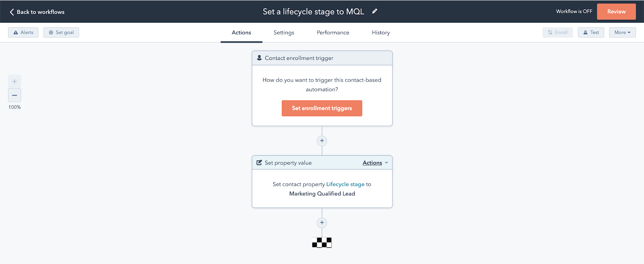This screenshot has height=264, width=644.
Task: Click the plus button to add a new action
Action: pyautogui.click(x=322, y=140)
